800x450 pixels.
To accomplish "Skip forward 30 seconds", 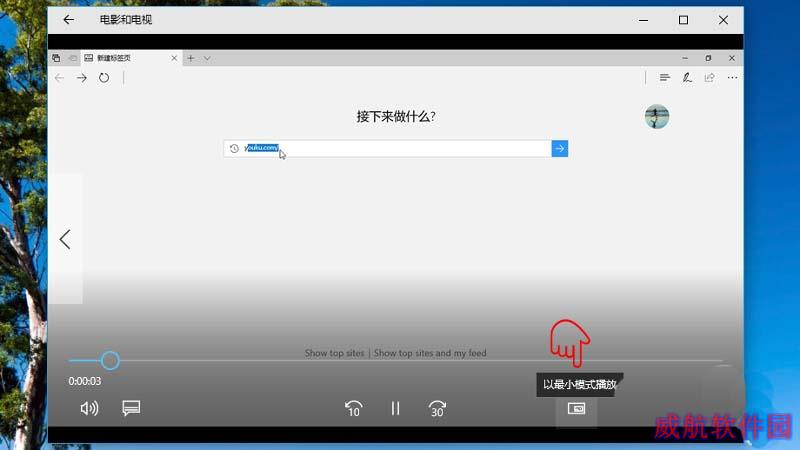I will [437, 409].
